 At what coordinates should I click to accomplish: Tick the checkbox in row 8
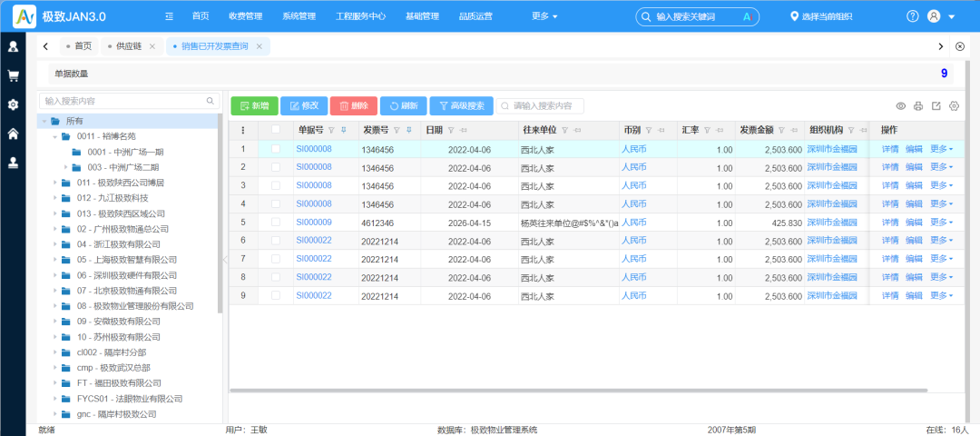point(276,277)
